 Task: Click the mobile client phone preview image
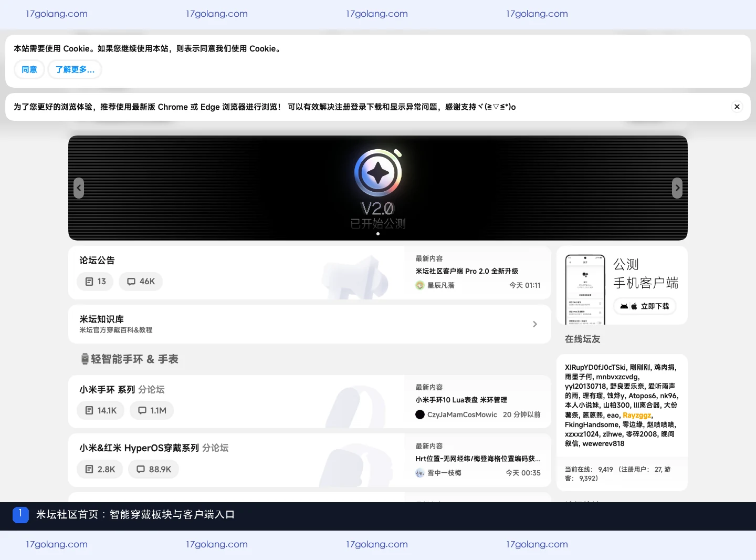point(585,289)
